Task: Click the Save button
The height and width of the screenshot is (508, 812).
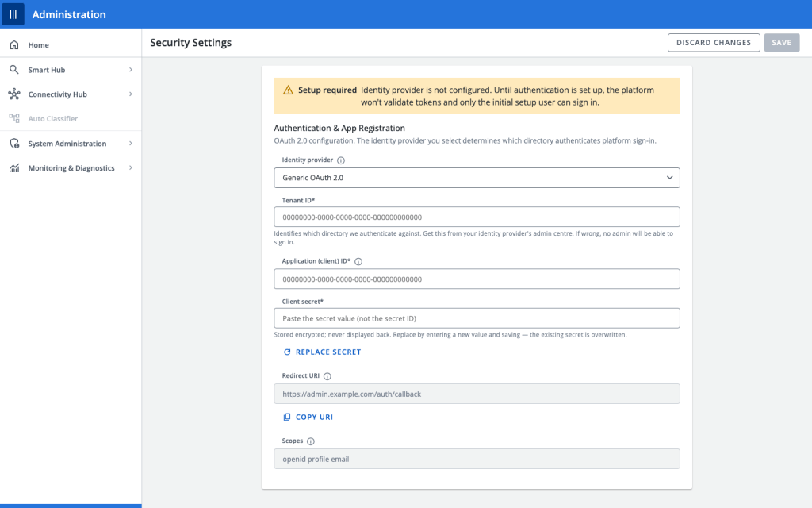Action: pyautogui.click(x=781, y=43)
